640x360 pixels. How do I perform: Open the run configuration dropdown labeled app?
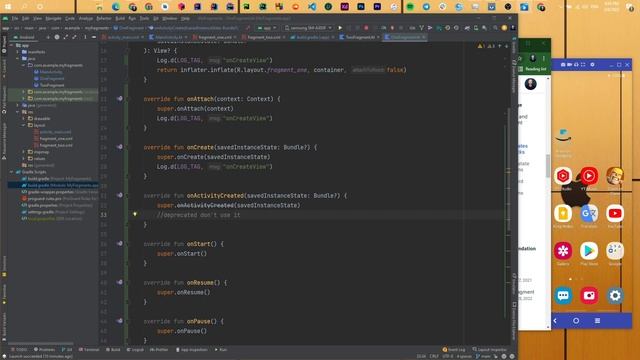(267, 28)
